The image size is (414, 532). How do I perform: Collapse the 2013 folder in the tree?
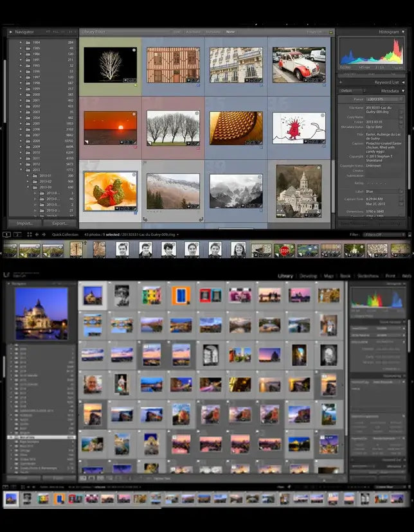21,170
